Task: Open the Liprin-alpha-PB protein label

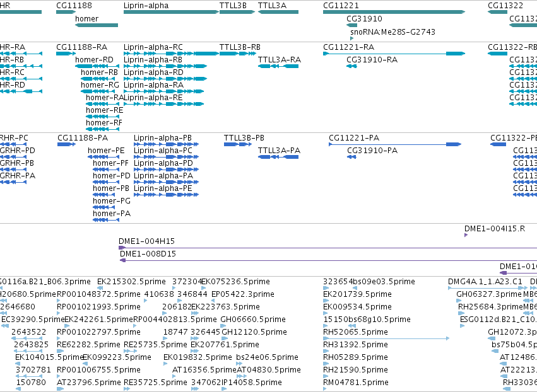Action: tap(163, 138)
